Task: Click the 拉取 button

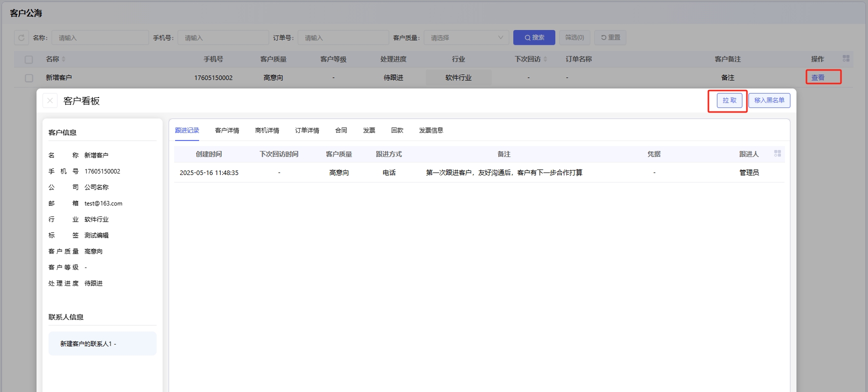Action: [729, 100]
